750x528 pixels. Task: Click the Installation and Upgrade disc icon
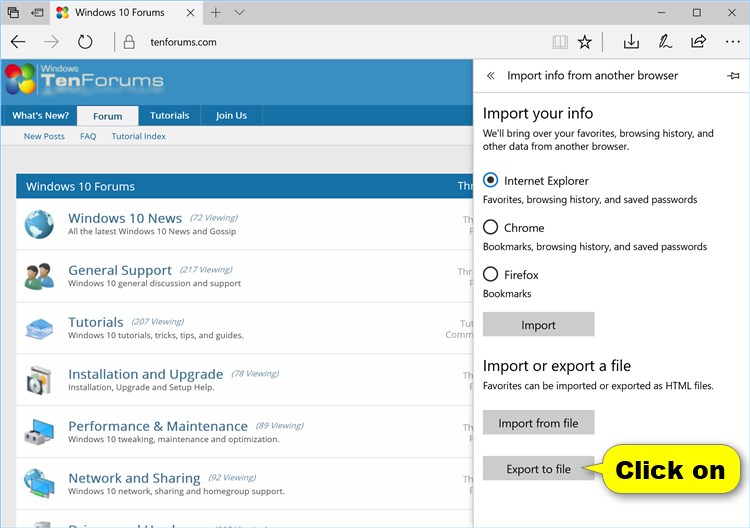tap(39, 380)
